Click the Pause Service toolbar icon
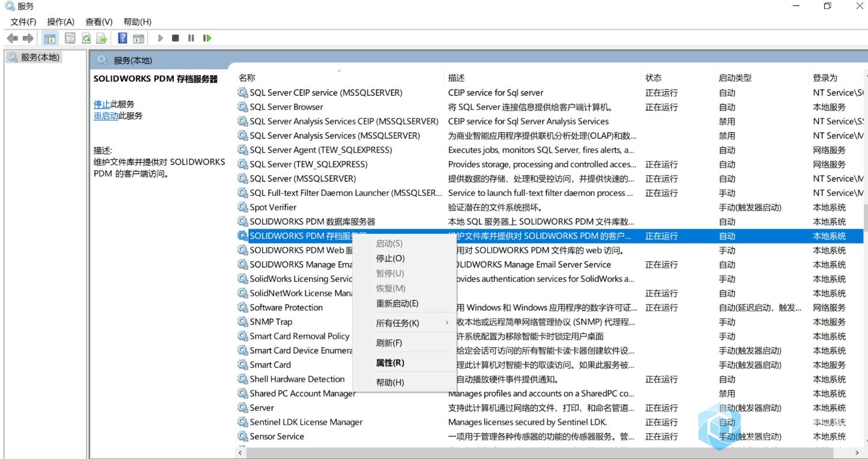 (x=191, y=38)
